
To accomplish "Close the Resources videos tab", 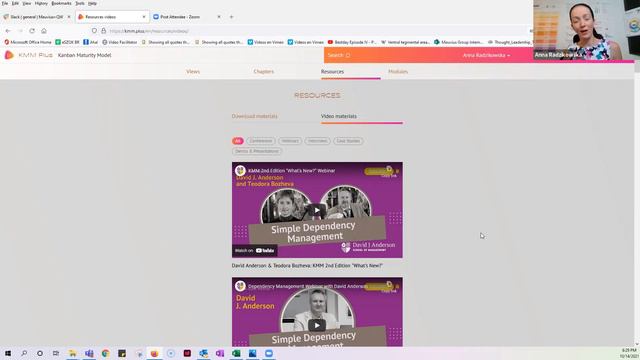I will (144, 17).
